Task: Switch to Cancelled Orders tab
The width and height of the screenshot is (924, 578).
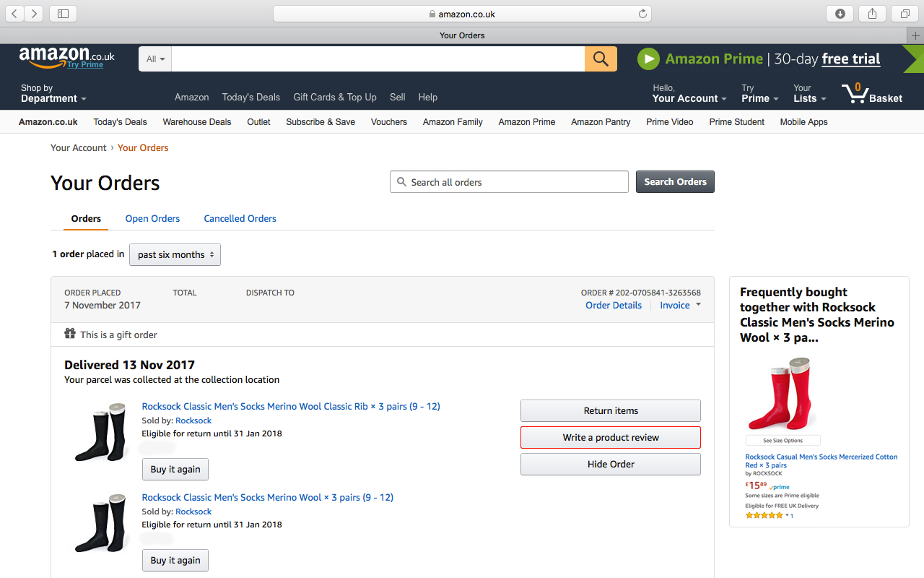Action: (x=240, y=218)
